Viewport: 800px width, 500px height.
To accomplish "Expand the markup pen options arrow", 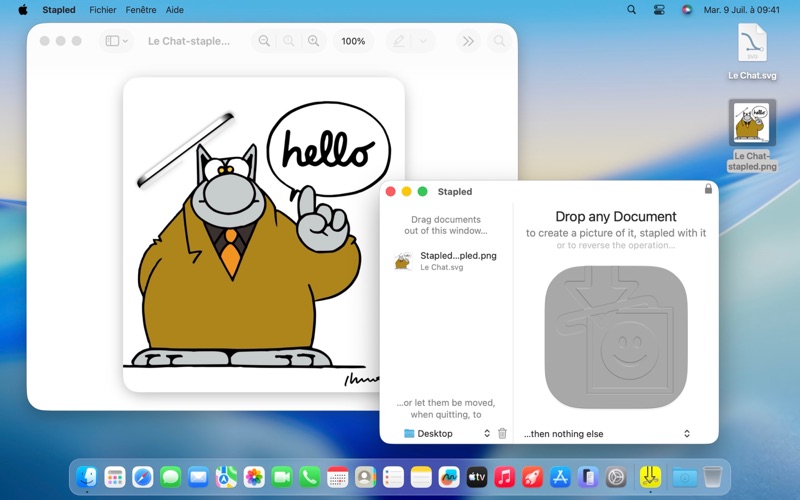I will (x=423, y=41).
